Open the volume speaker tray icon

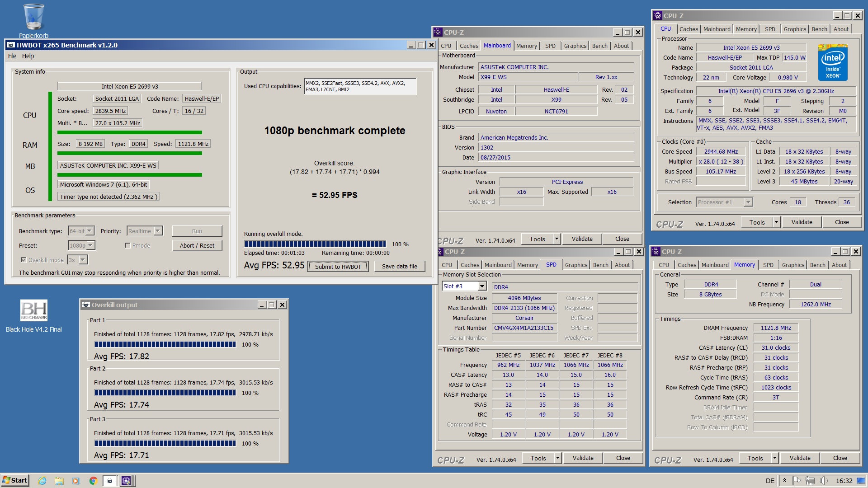click(823, 480)
